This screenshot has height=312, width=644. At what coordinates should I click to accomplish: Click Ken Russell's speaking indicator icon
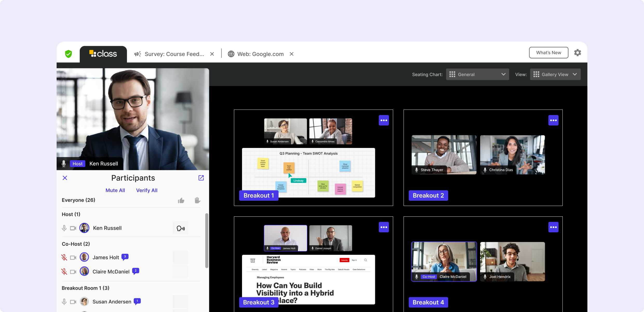[180, 228]
